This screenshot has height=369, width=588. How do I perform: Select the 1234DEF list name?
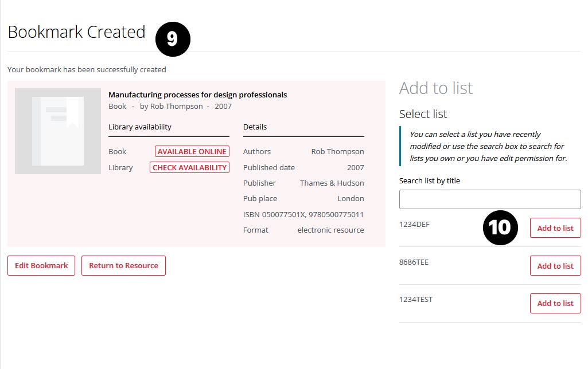click(x=414, y=225)
